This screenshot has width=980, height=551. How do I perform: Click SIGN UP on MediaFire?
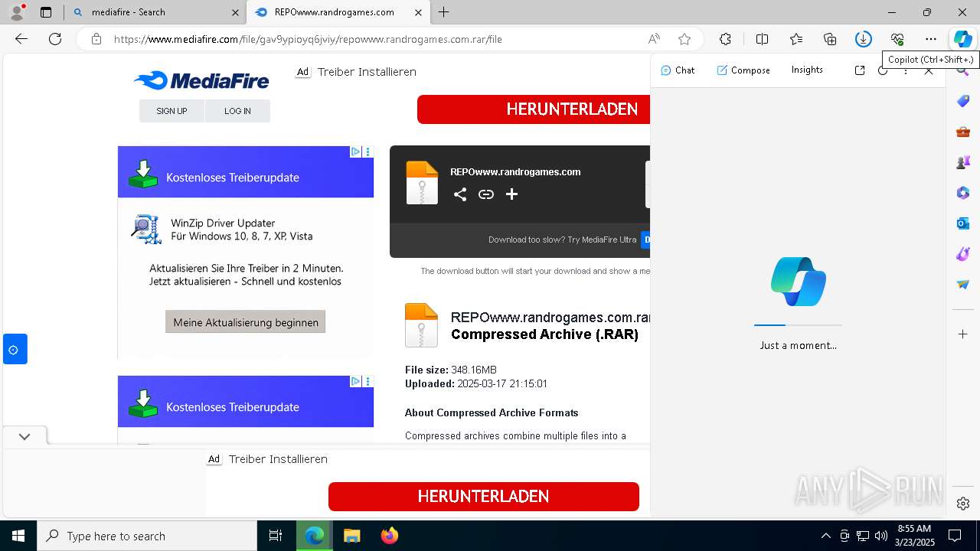pos(171,111)
